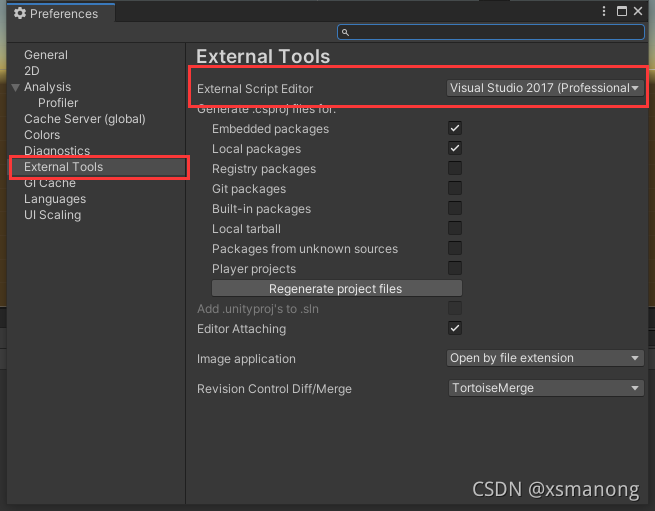Click the External Script Editor label
Image resolution: width=655 pixels, height=511 pixels.
(255, 89)
